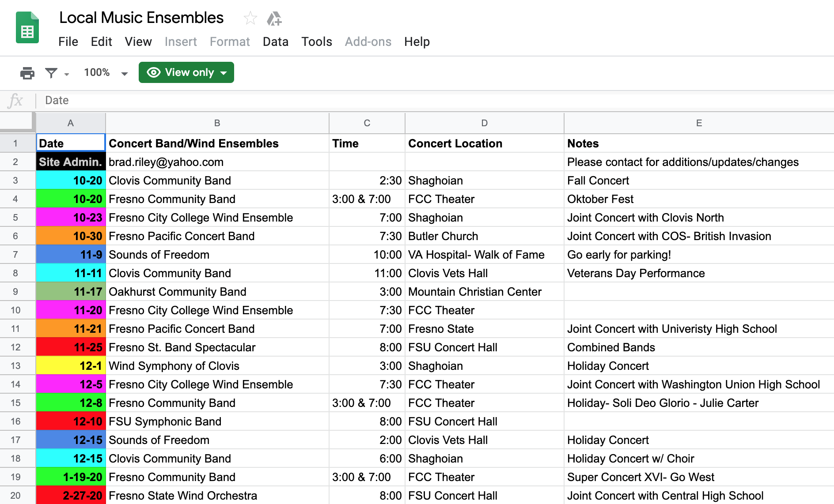Click the print icon
The image size is (834, 504).
[27, 73]
